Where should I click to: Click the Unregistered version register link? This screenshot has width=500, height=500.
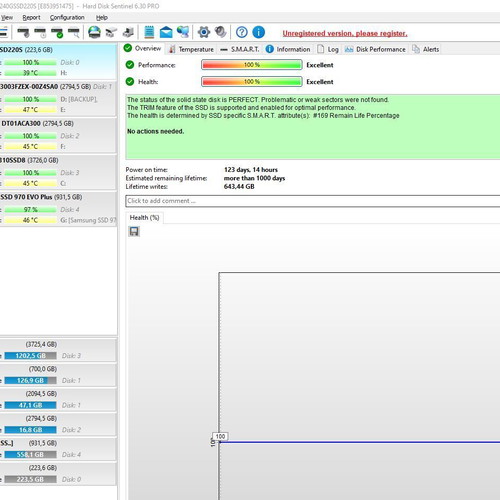(x=345, y=33)
